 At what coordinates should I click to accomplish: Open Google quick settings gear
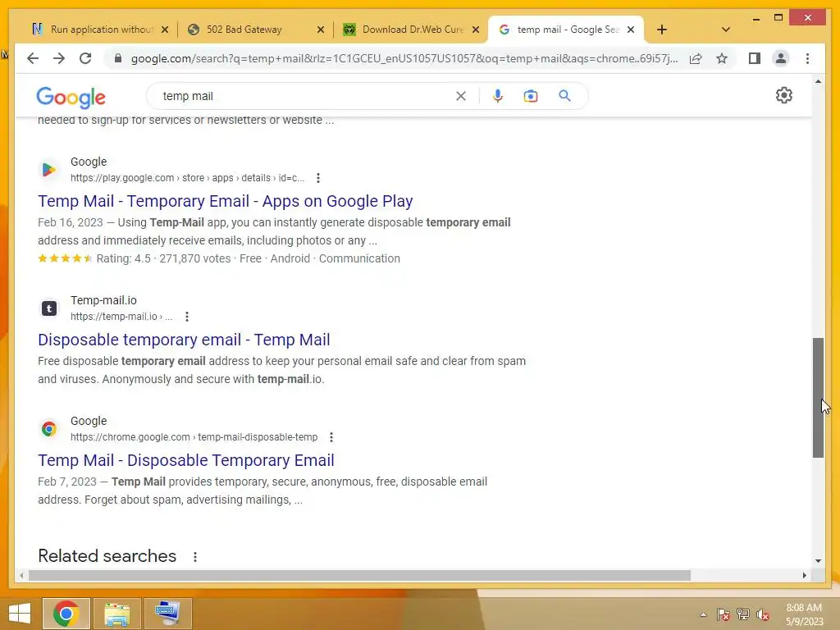point(783,95)
